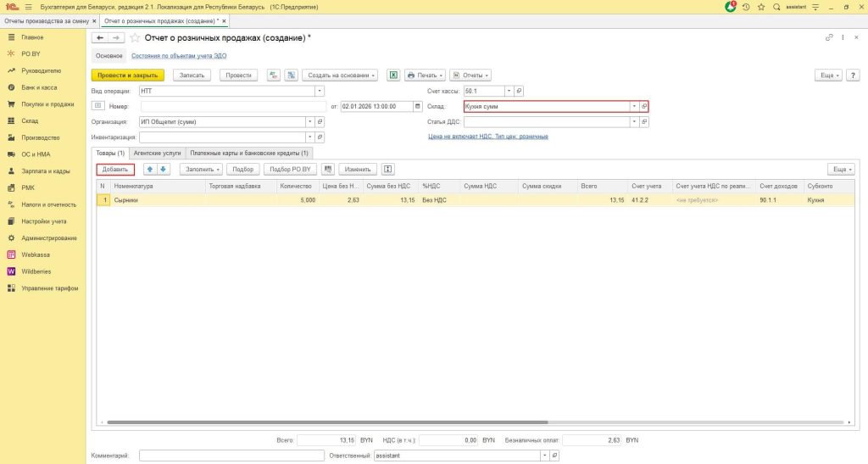Expand the Создать на основании menu

click(340, 75)
